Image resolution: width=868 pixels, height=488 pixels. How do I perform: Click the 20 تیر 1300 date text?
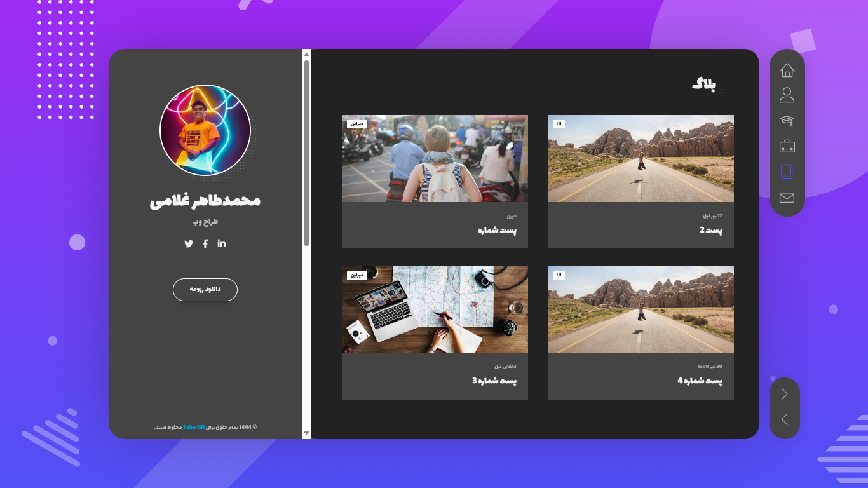[x=710, y=367]
